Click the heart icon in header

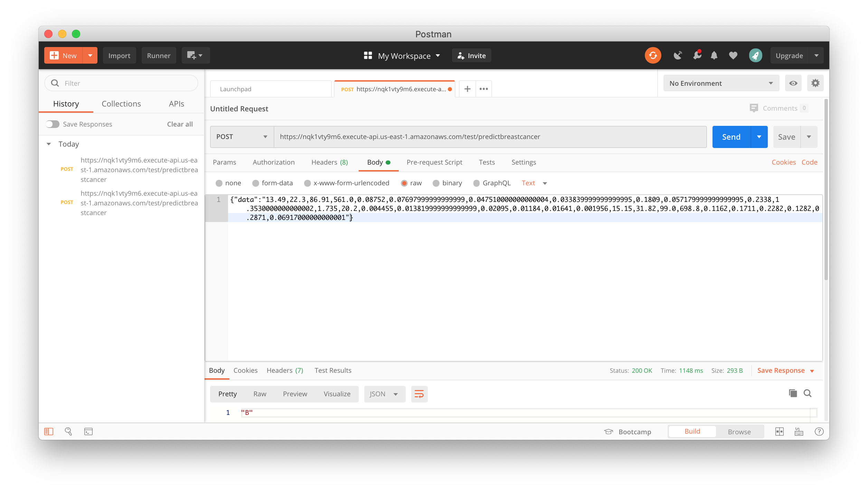[x=733, y=55]
